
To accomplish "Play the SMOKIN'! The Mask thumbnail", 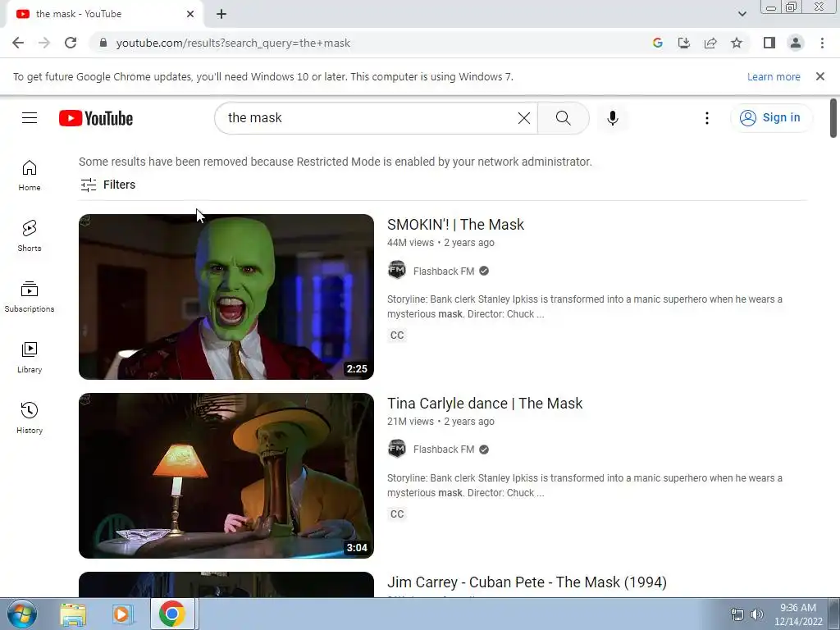I will (226, 297).
